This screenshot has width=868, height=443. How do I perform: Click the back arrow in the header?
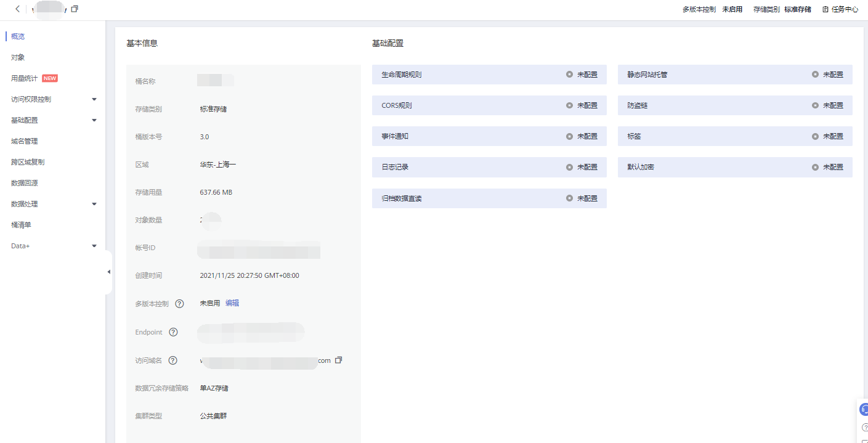tap(17, 9)
